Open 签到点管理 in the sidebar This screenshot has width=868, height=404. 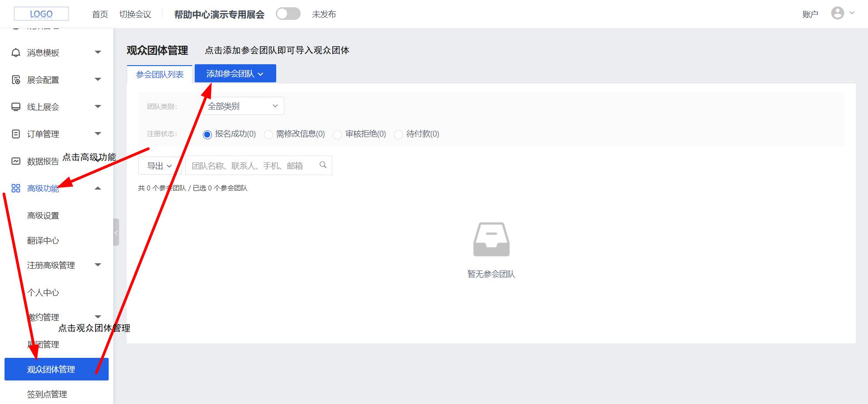click(47, 394)
